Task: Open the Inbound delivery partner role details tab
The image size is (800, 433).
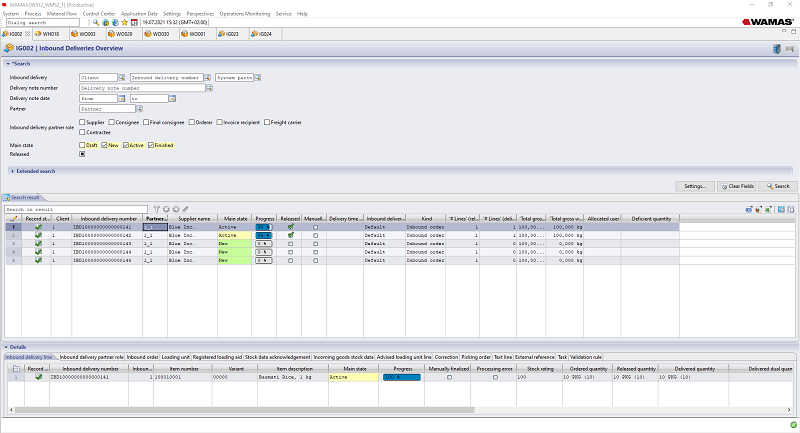Action: [91, 357]
